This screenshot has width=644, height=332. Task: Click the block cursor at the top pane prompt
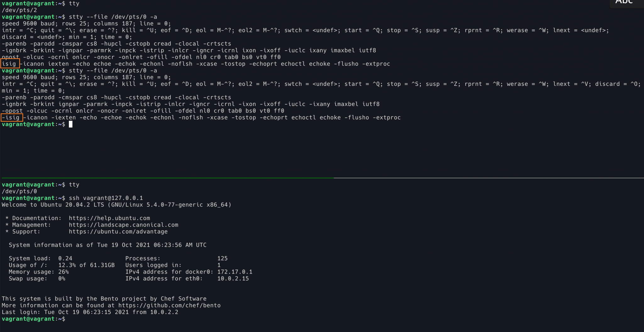tap(71, 124)
